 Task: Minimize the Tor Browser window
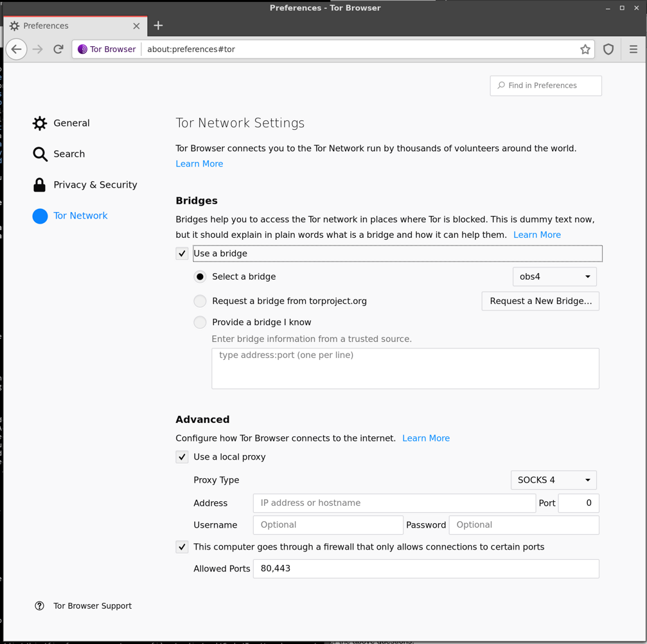[608, 8]
